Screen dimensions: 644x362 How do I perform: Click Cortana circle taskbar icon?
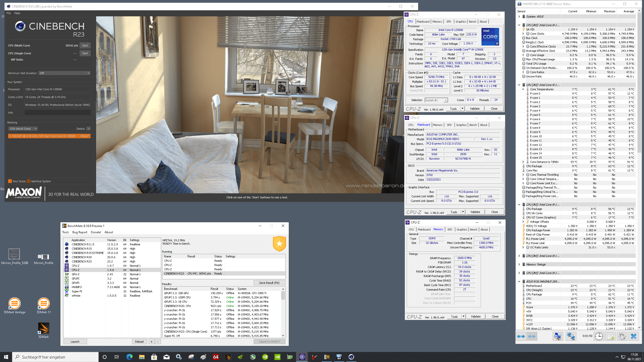coord(105,357)
